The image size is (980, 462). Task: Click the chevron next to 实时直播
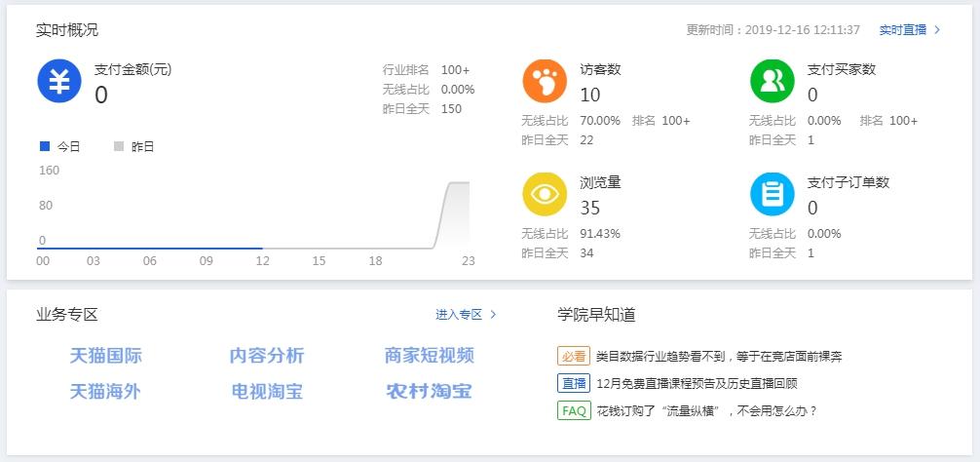(x=937, y=30)
